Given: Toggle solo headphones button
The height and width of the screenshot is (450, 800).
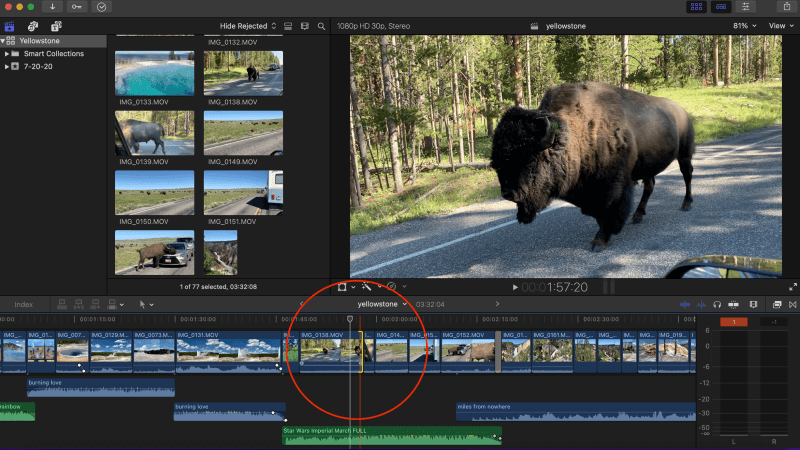Looking at the screenshot, I should (x=717, y=305).
